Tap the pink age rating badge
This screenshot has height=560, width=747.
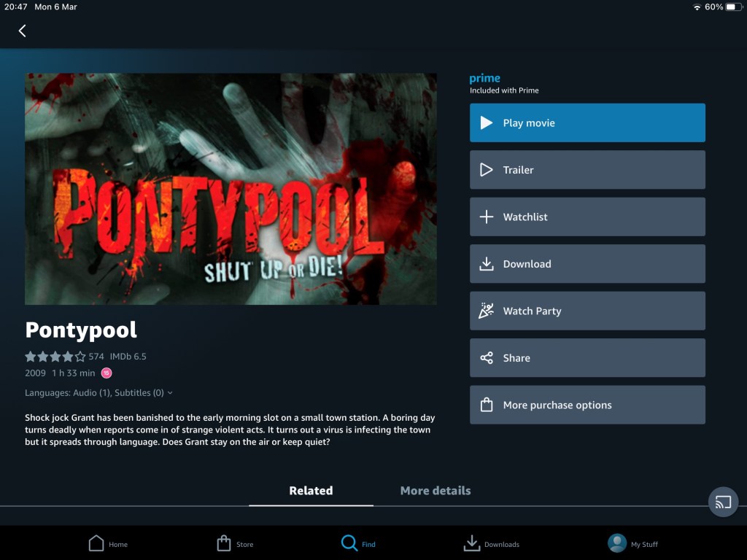107,373
